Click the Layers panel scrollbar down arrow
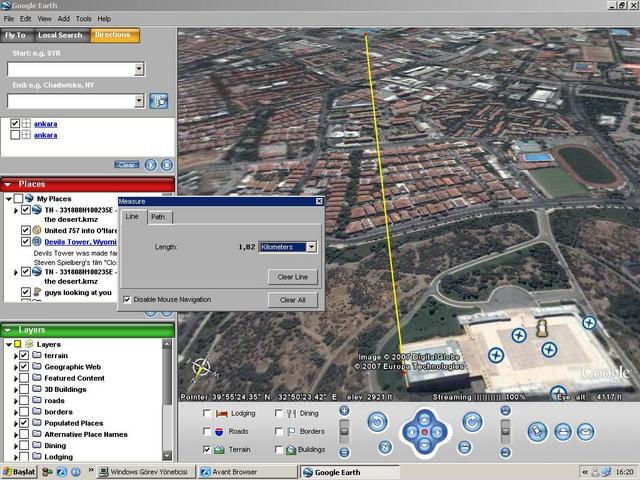 [167, 456]
